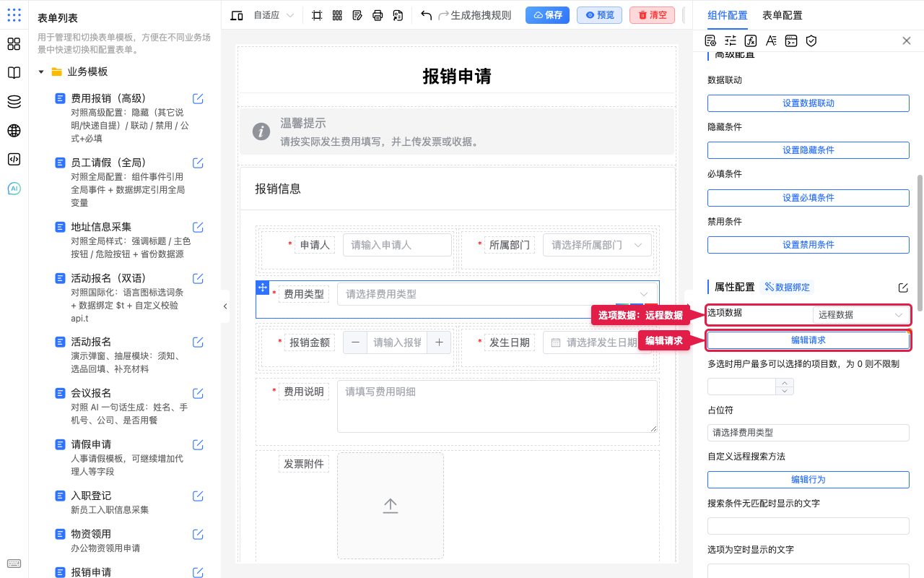This screenshot has height=578, width=924.
Task: Click the print icon in the toolbar
Action: pos(378,15)
